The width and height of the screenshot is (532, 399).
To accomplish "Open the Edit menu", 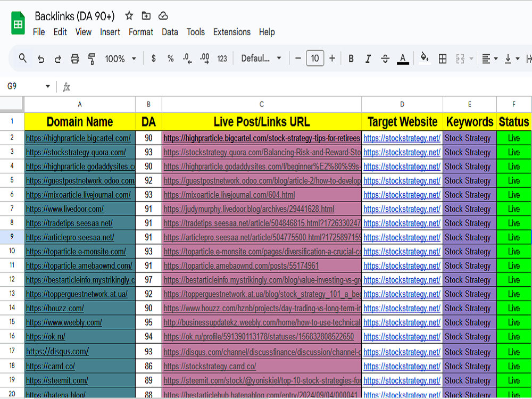I will (60, 32).
